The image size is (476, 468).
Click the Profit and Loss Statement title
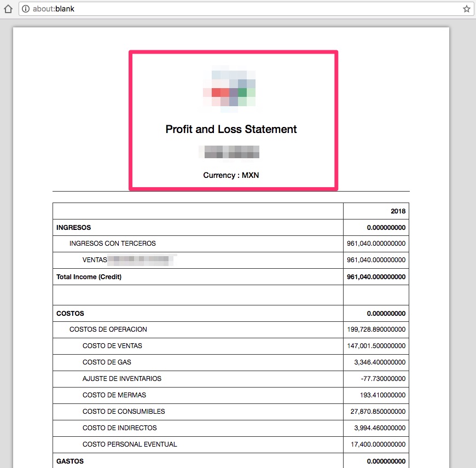[x=231, y=130]
